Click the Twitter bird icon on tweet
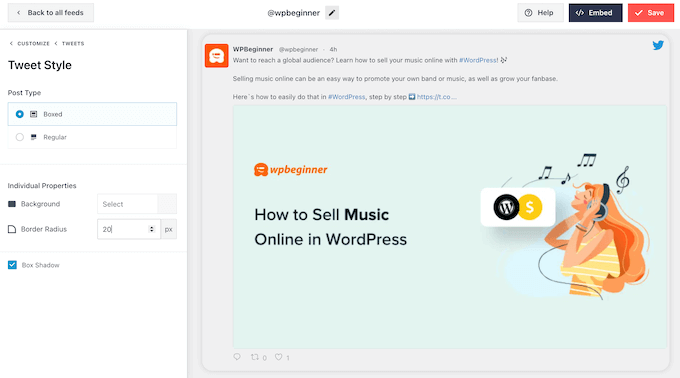Image resolution: width=680 pixels, height=378 pixels. pos(658,45)
